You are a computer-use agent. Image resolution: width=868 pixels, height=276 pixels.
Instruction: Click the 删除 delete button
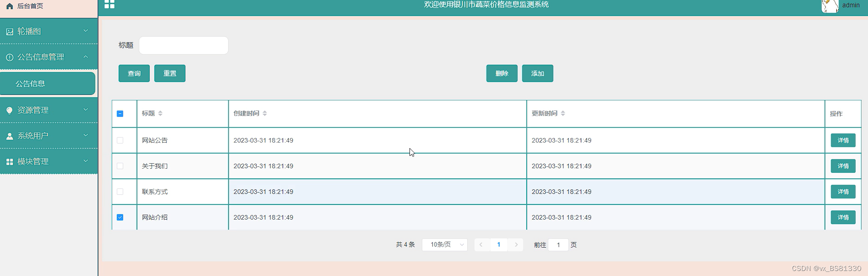click(502, 73)
